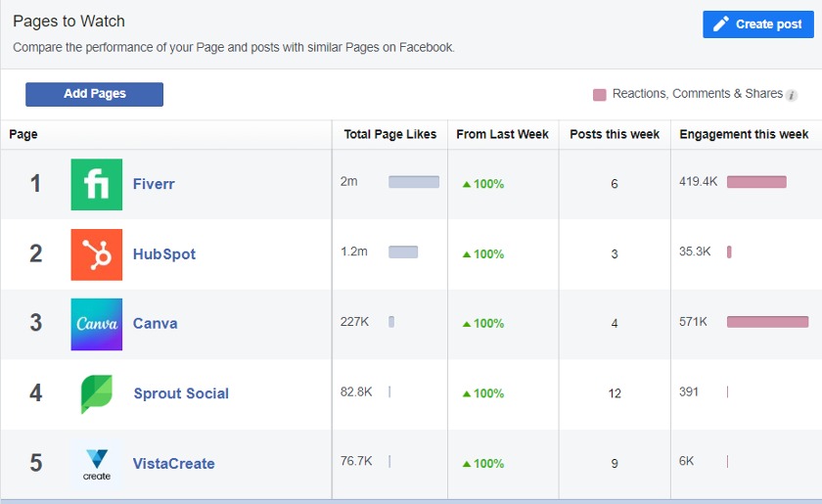Click Canva's pink engagement bar

[767, 322]
